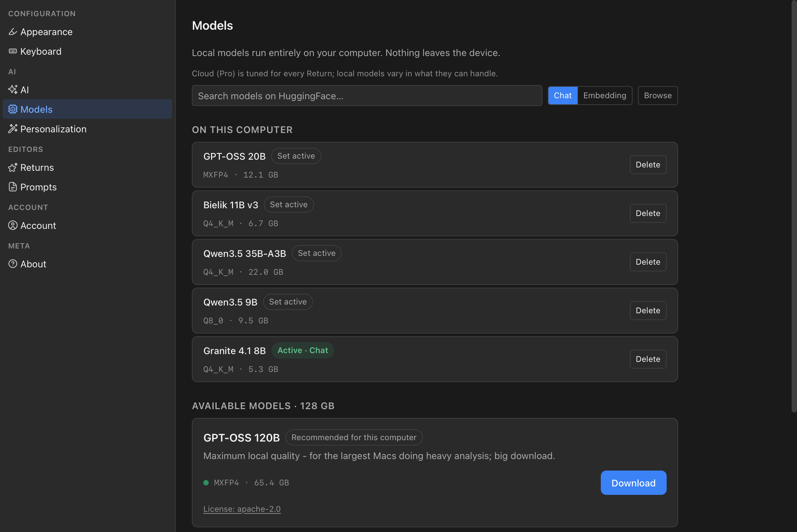Click the CONFIGURATION sidebar section label
The image size is (797, 532).
pyautogui.click(x=42, y=14)
